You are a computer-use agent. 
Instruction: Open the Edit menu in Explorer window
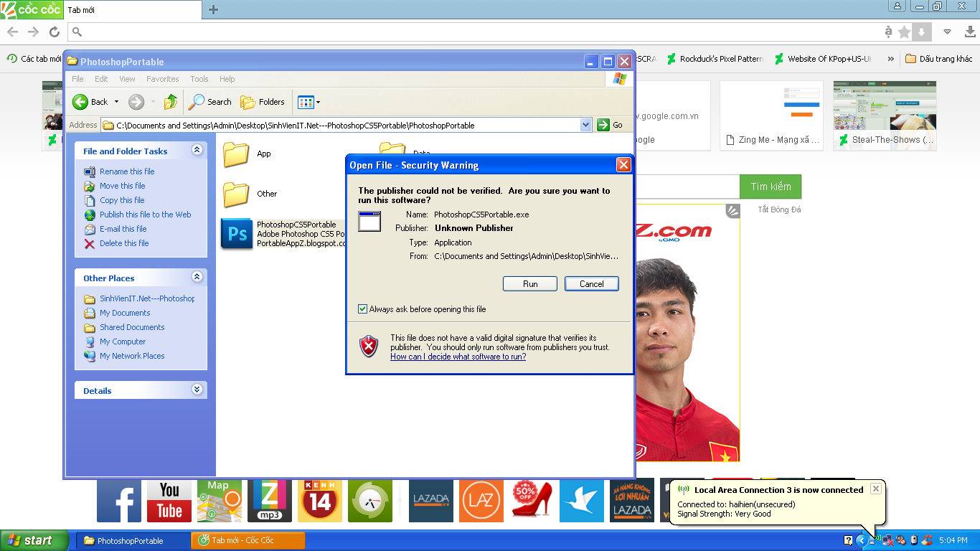click(x=101, y=79)
